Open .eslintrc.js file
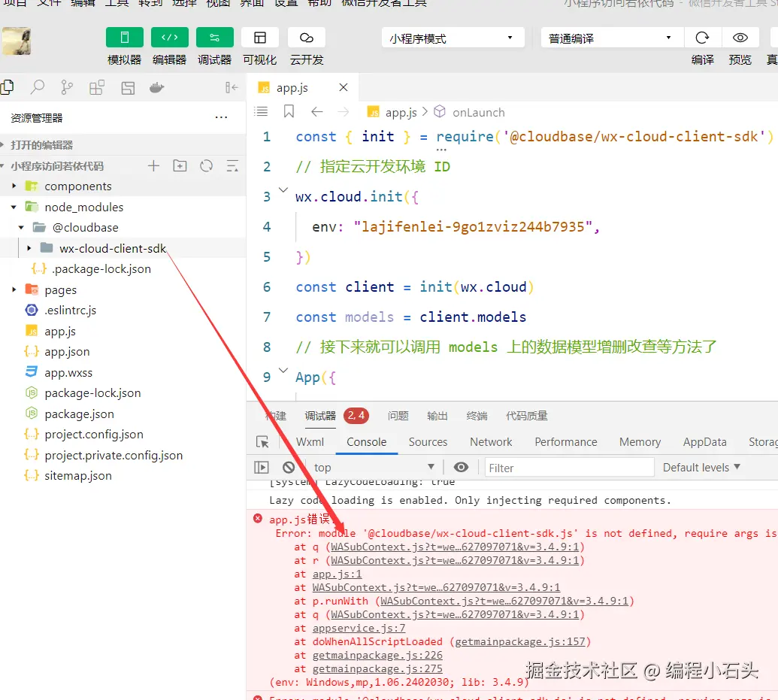The width and height of the screenshot is (778, 700). pos(70,311)
